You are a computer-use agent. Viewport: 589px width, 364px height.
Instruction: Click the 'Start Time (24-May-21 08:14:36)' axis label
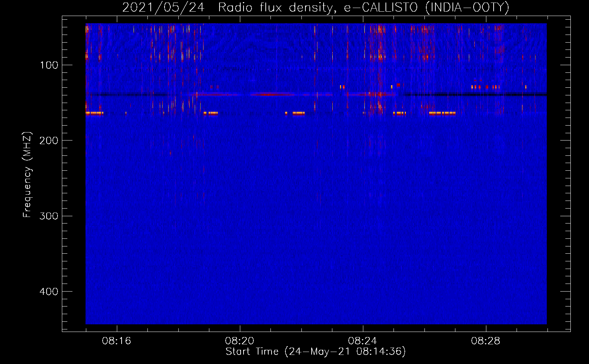tap(315, 352)
